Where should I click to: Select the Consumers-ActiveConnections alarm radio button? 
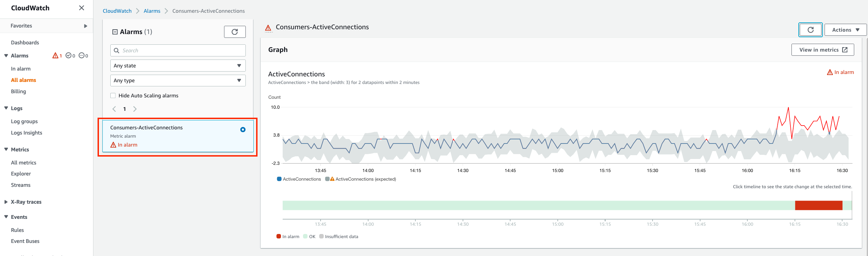[x=243, y=130]
